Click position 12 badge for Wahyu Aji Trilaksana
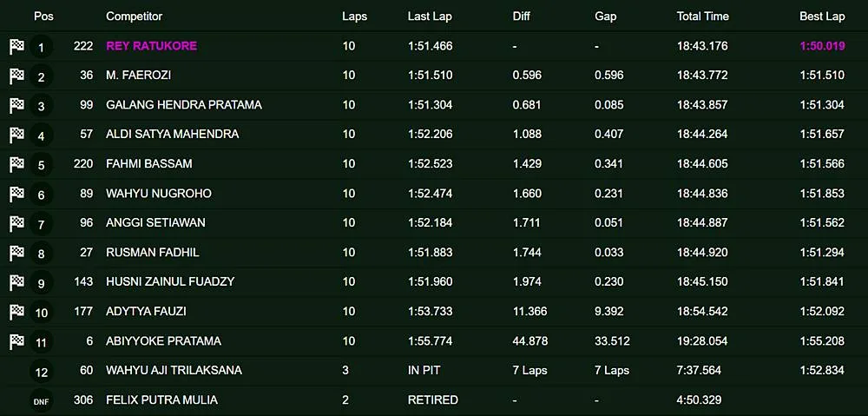Image resolution: width=868 pixels, height=416 pixels. click(x=41, y=372)
